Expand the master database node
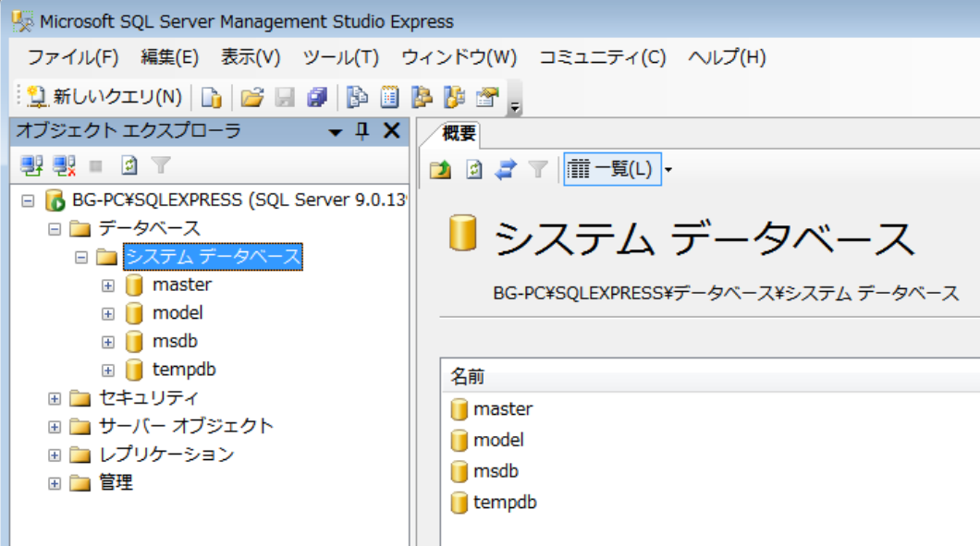 point(108,285)
